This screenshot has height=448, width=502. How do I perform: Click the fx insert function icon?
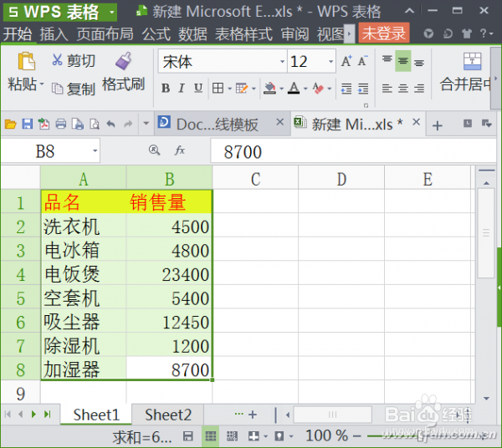[180, 150]
